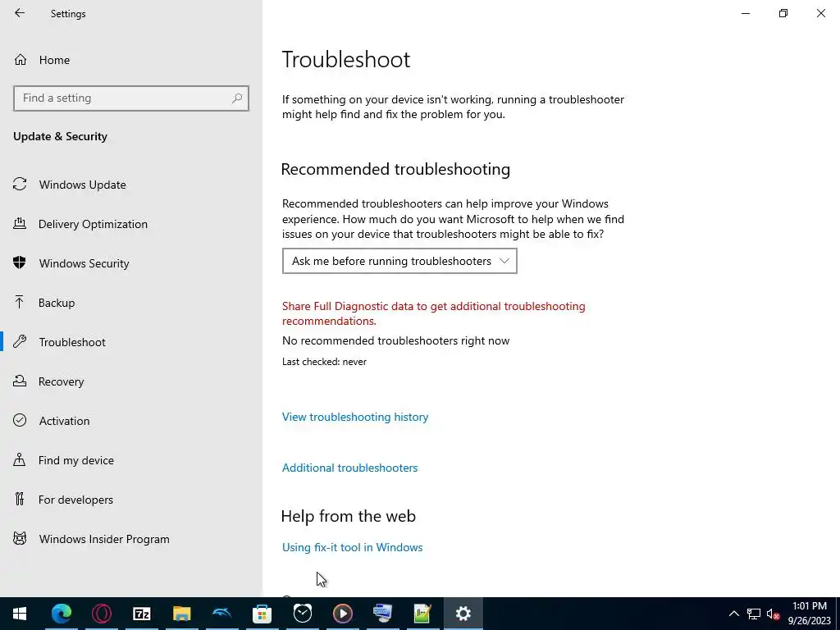840x630 pixels.
Task: Restore down the Settings window
Action: 783,13
